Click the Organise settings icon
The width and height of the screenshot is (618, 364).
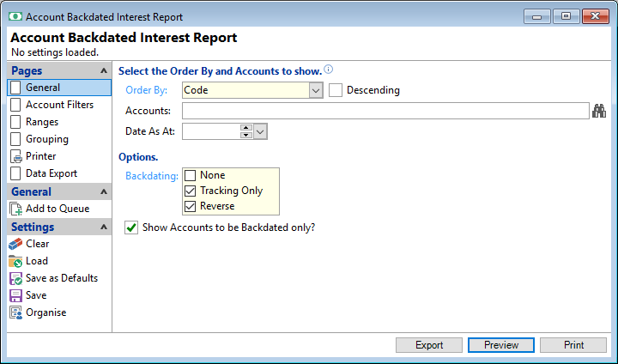(x=16, y=312)
